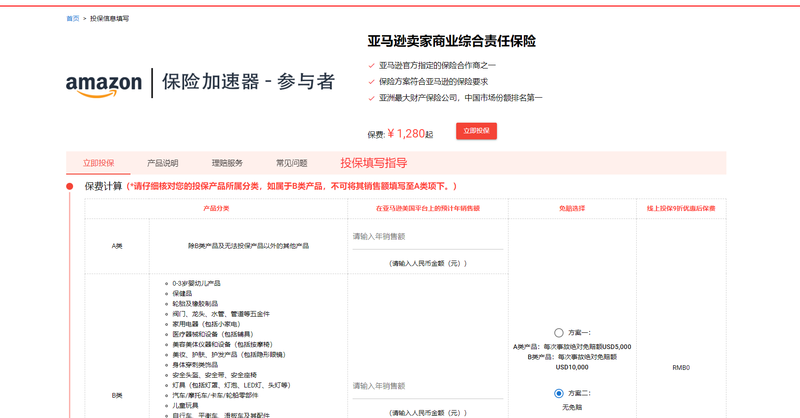Click the 免赔选择 column header
Viewport: 800px width, 418px height.
point(572,208)
